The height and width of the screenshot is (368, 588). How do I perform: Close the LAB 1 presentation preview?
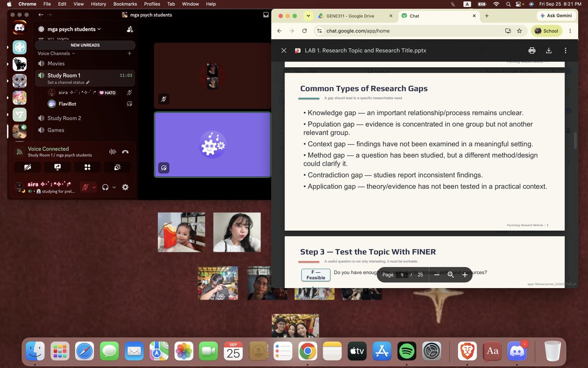(x=284, y=51)
